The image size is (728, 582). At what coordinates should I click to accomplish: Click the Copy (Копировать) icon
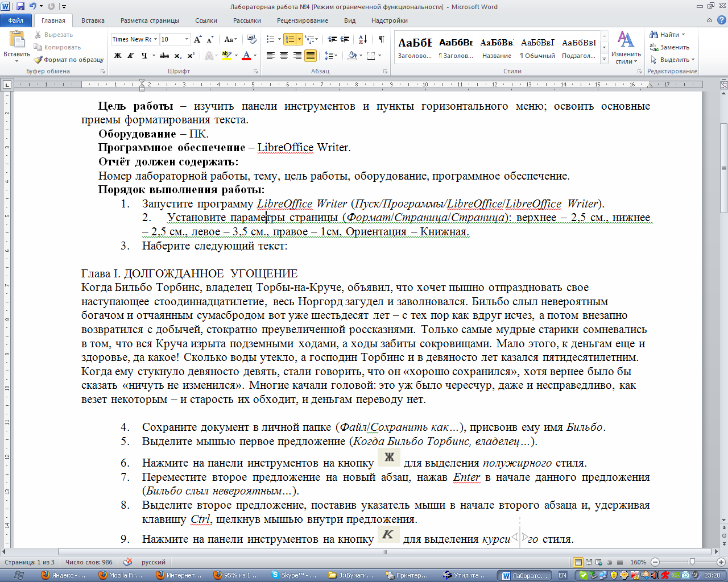point(38,48)
